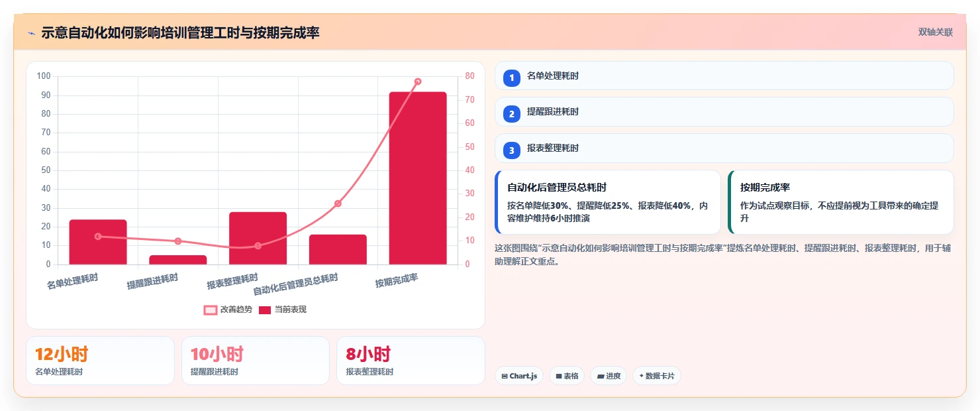Click the 80 tick on right axis
This screenshot has height=411, width=980.
click(x=469, y=76)
